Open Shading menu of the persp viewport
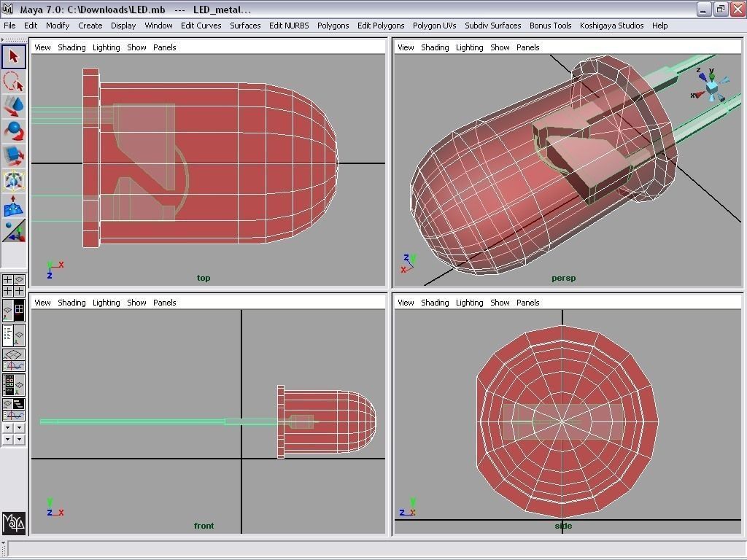 coord(435,47)
